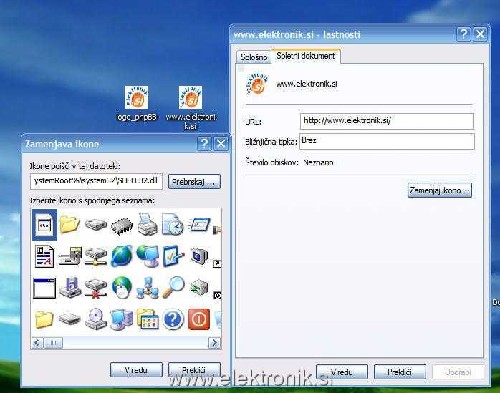Pick the magnifying glass search icon
Viewport: 500px width, 393px height.
(173, 287)
